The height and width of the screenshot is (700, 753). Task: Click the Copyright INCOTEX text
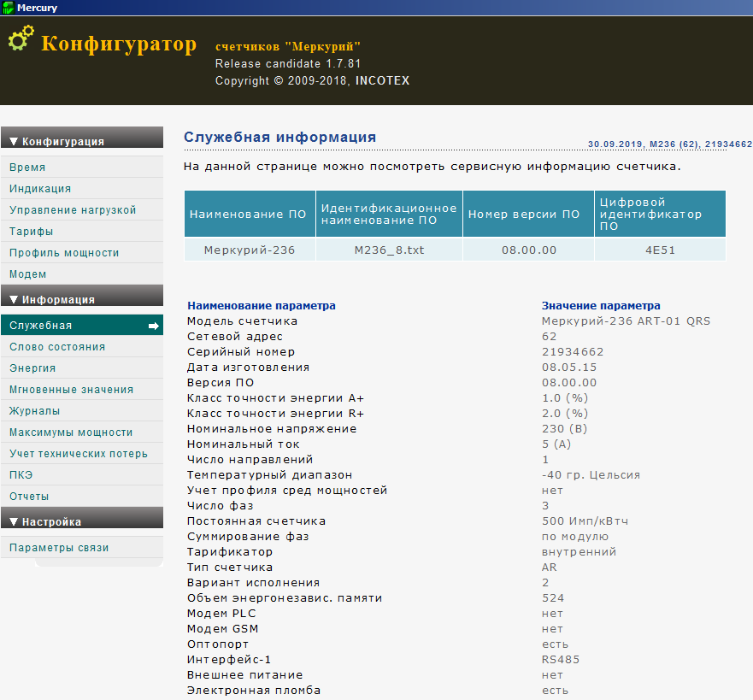(312, 80)
